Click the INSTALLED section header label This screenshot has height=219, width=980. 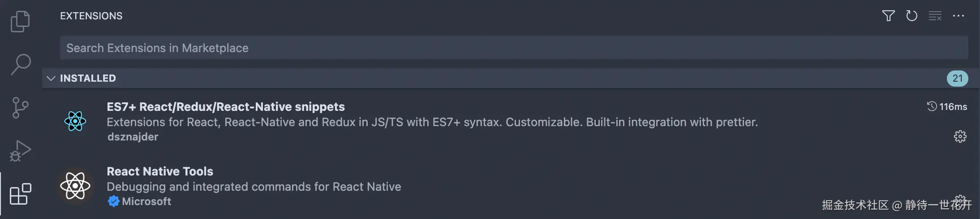(x=88, y=79)
